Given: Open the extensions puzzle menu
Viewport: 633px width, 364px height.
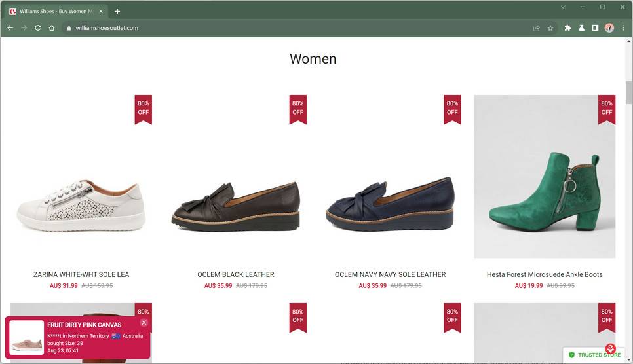Looking at the screenshot, I should click(567, 28).
